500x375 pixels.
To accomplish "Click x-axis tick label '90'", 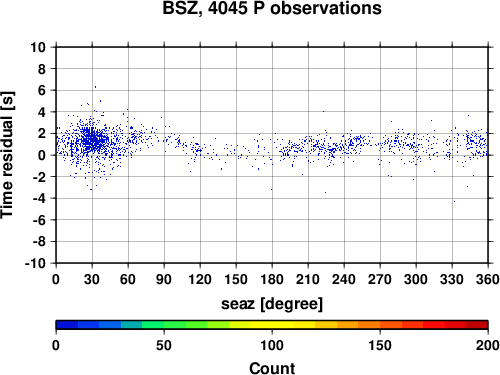I will tap(164, 279).
